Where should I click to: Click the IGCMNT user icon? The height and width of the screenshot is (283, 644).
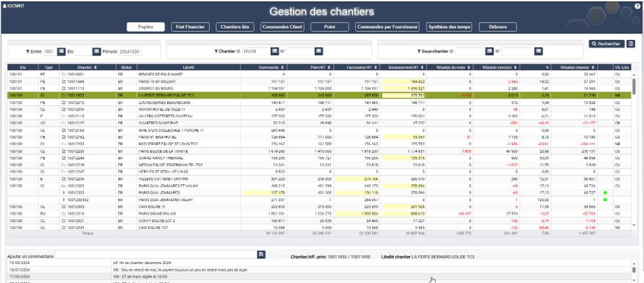pos(4,6)
